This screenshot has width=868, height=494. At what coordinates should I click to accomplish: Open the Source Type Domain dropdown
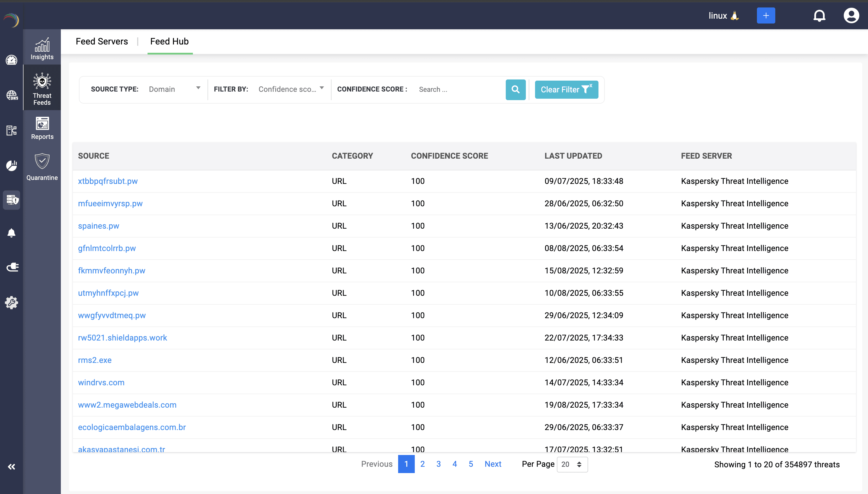click(x=174, y=89)
